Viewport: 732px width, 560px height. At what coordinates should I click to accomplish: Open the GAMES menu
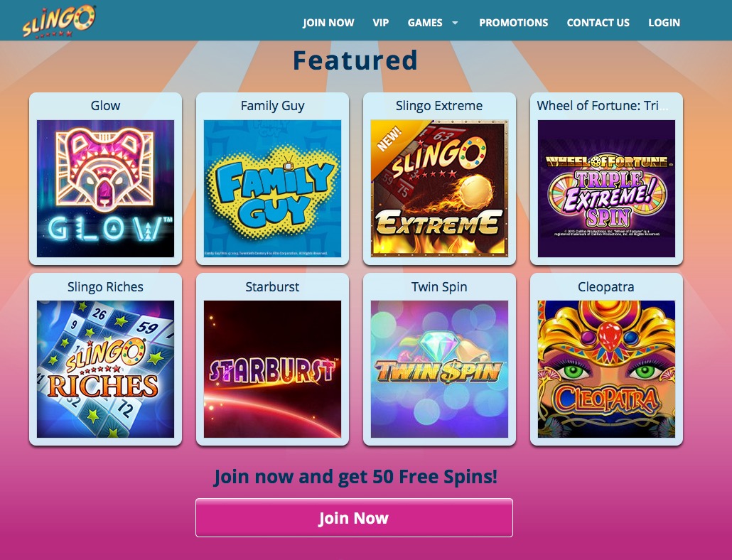tap(425, 23)
